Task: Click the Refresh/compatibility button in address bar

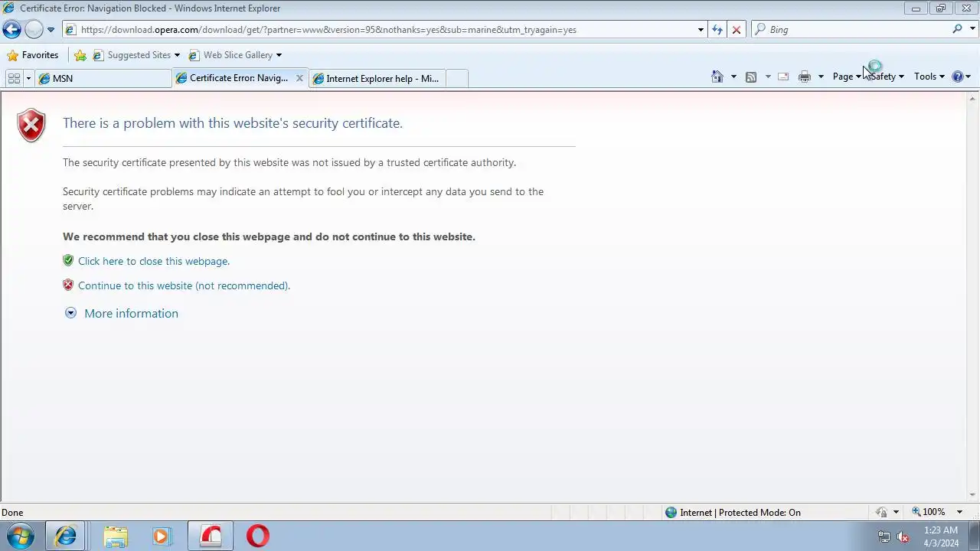Action: pyautogui.click(x=717, y=30)
